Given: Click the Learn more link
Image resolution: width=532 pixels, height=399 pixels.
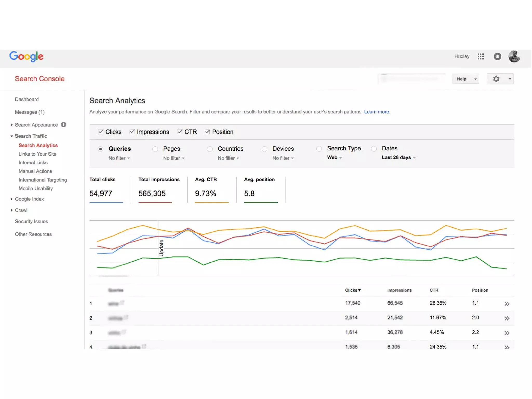Looking at the screenshot, I should [377, 112].
